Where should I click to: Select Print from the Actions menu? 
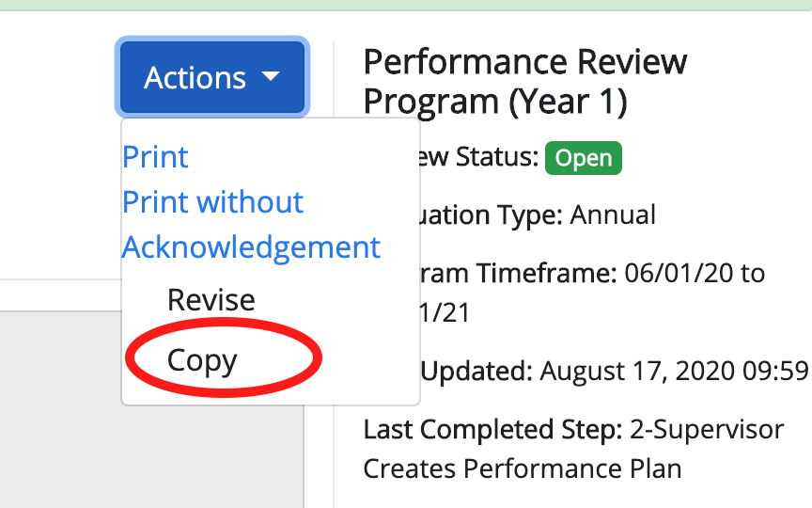[x=155, y=156]
